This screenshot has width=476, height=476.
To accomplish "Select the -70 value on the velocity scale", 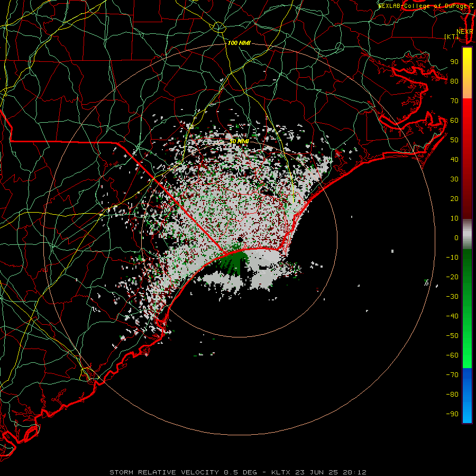I will click(x=452, y=375).
